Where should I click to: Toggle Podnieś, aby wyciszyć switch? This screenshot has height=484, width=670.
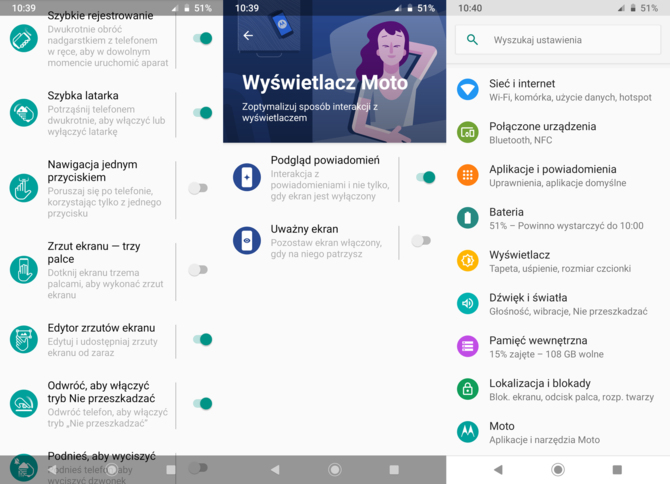198,468
